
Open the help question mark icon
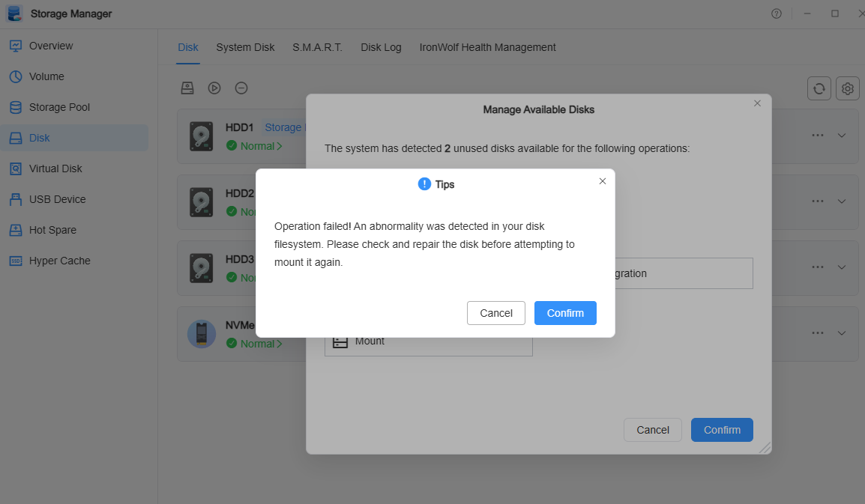[x=777, y=13]
